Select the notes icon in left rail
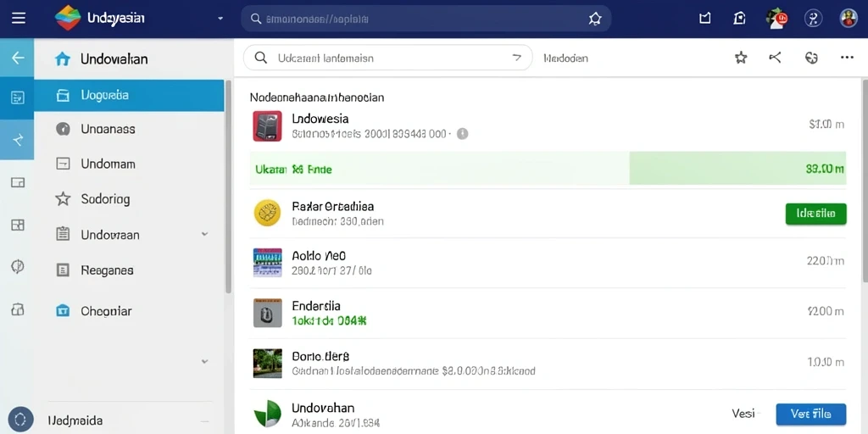Image resolution: width=868 pixels, height=434 pixels. (18, 98)
